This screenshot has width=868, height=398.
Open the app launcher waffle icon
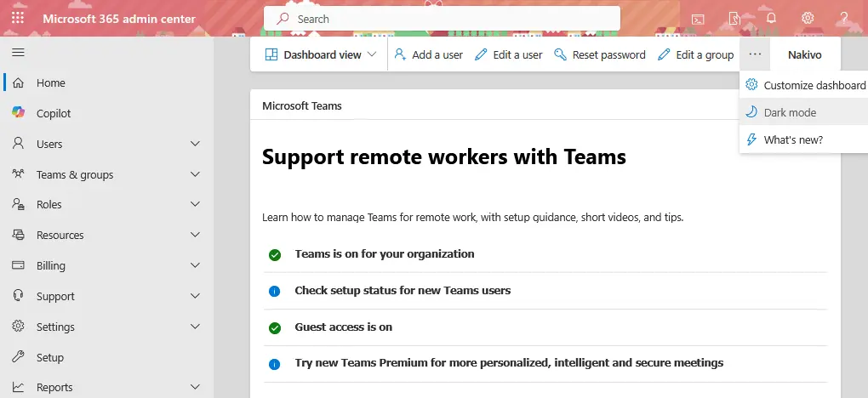(x=18, y=18)
